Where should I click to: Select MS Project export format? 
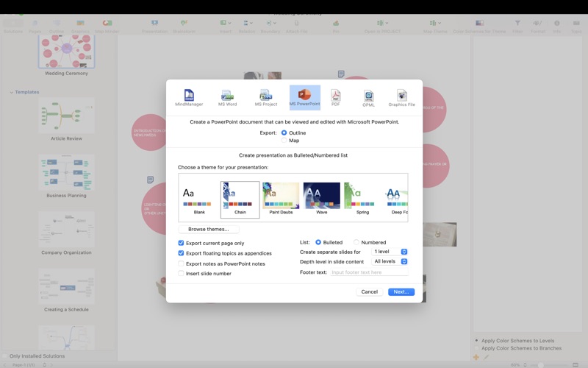(266, 98)
